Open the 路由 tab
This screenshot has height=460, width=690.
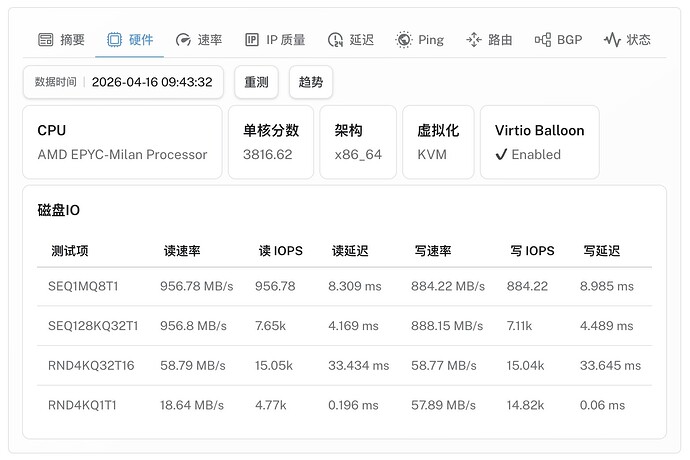coord(489,40)
